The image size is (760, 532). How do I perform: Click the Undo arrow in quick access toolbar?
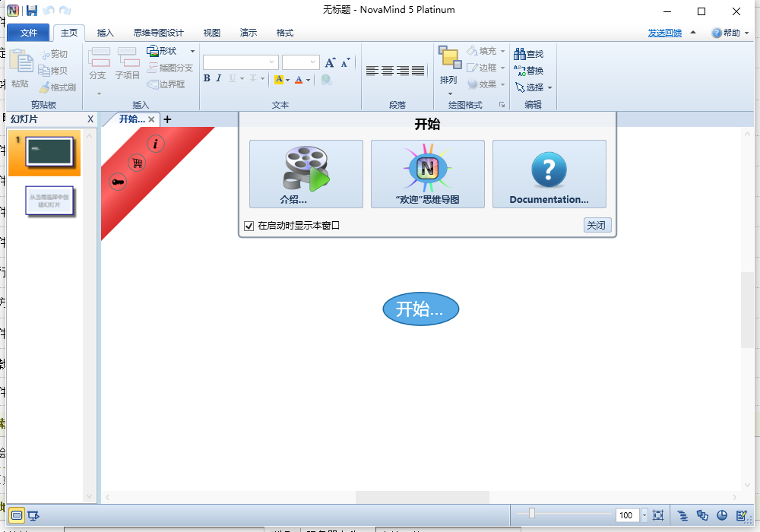49,10
